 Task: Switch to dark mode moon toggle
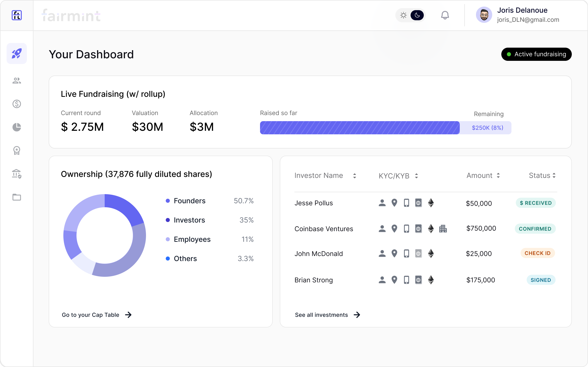point(417,15)
